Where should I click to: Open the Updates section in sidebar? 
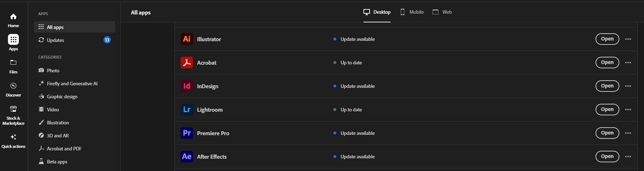(75, 40)
